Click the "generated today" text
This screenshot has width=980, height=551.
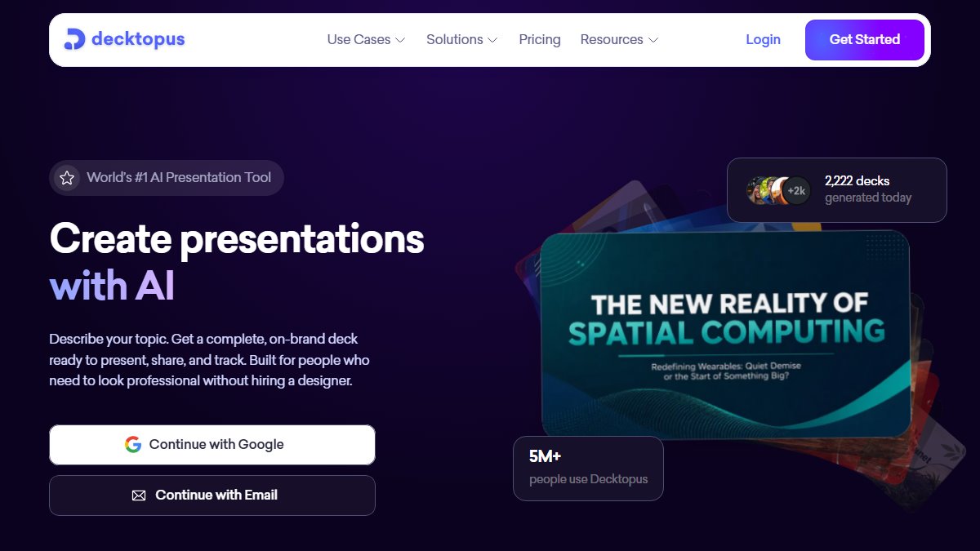tap(868, 198)
